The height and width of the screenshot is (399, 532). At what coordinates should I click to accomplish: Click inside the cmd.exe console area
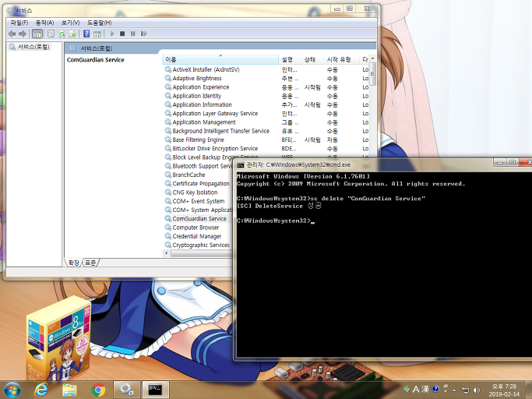coord(383,265)
